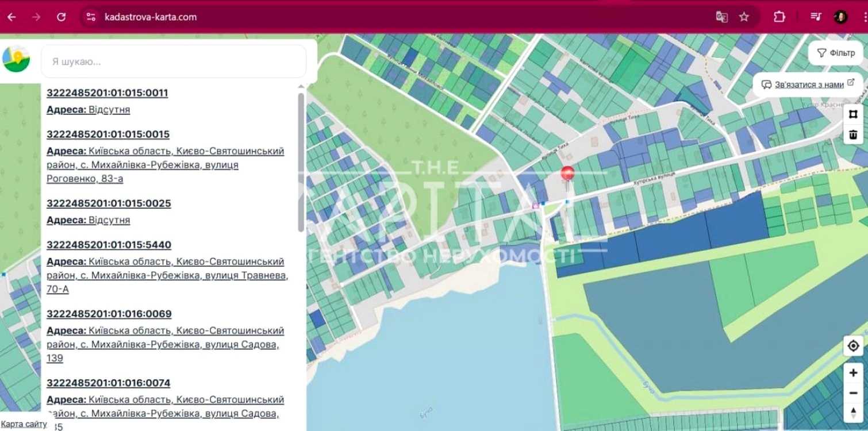Screen dimensions: 868x431
Task: Zoom out with the minus button
Action: coord(853,393)
